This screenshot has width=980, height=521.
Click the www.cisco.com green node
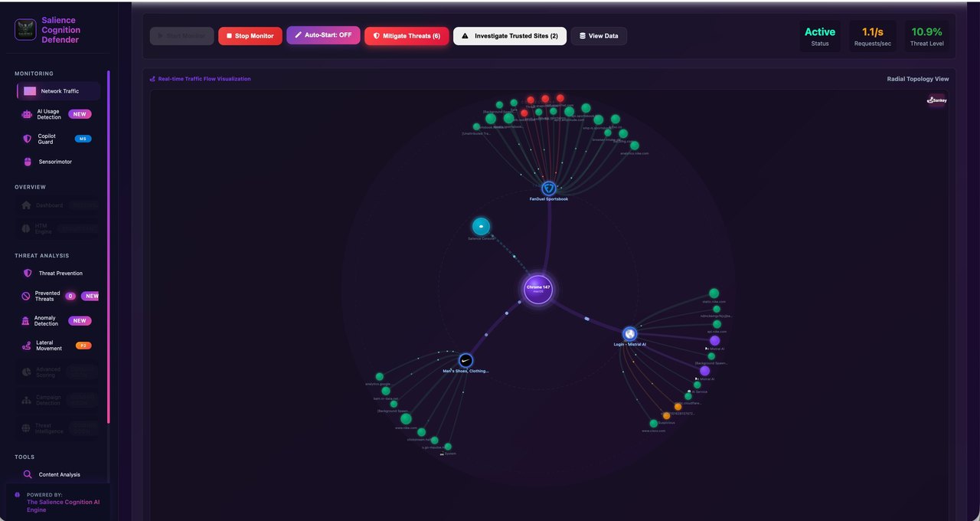click(x=653, y=423)
